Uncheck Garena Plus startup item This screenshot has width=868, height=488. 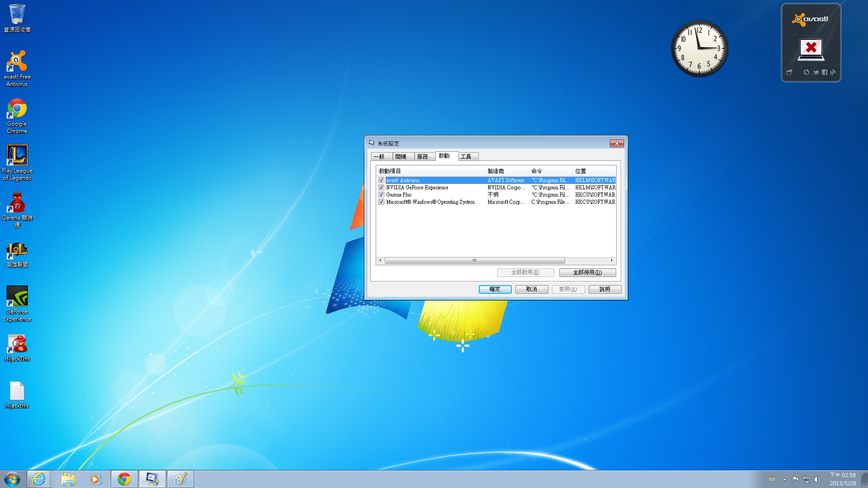tap(381, 195)
